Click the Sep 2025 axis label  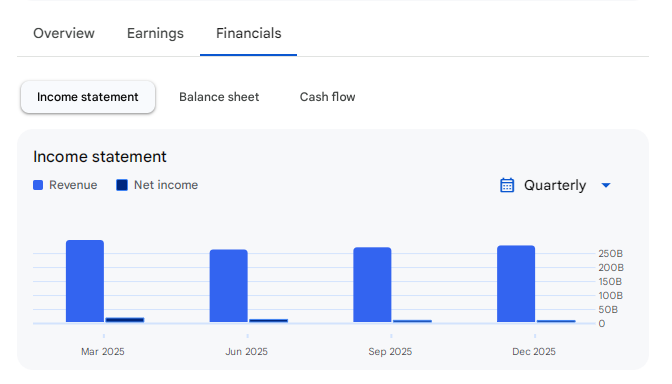[x=390, y=352]
